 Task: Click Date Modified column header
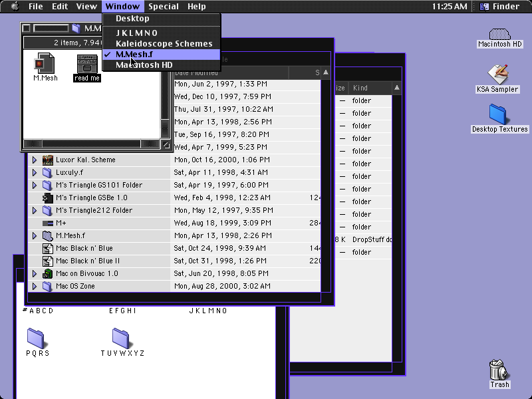pyautogui.click(x=230, y=72)
